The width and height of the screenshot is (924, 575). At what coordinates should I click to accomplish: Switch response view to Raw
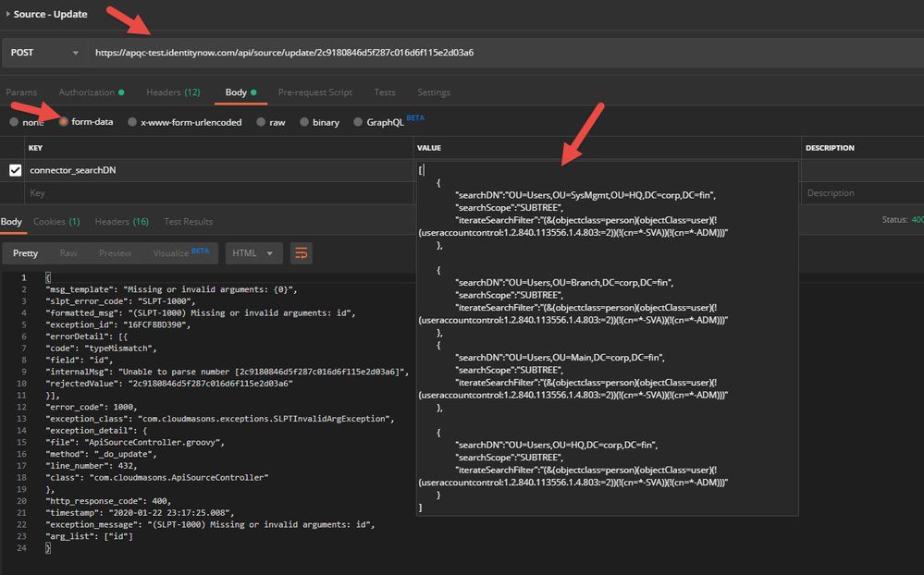pyautogui.click(x=68, y=253)
